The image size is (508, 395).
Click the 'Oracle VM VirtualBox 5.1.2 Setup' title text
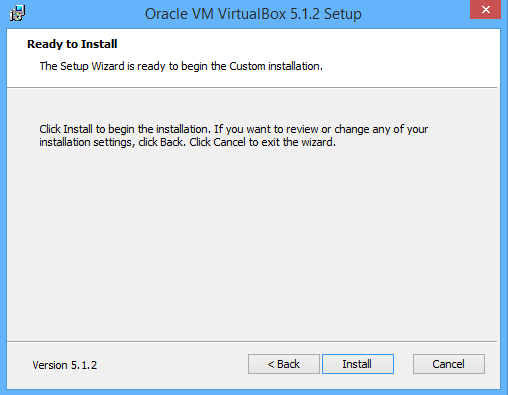[253, 14]
